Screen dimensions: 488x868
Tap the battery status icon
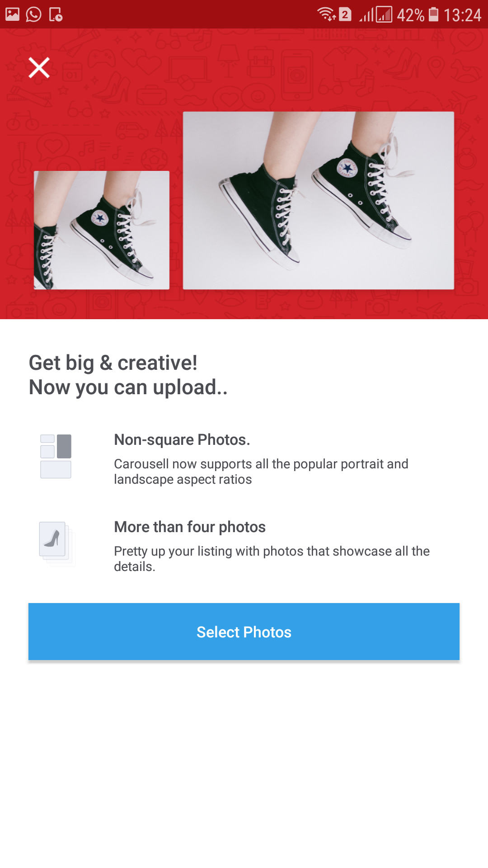tap(433, 14)
